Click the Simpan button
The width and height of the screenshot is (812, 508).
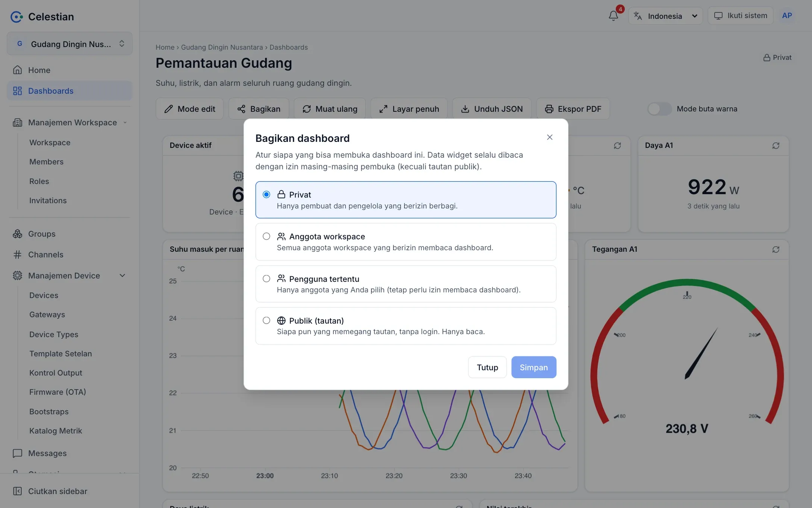[x=533, y=367]
